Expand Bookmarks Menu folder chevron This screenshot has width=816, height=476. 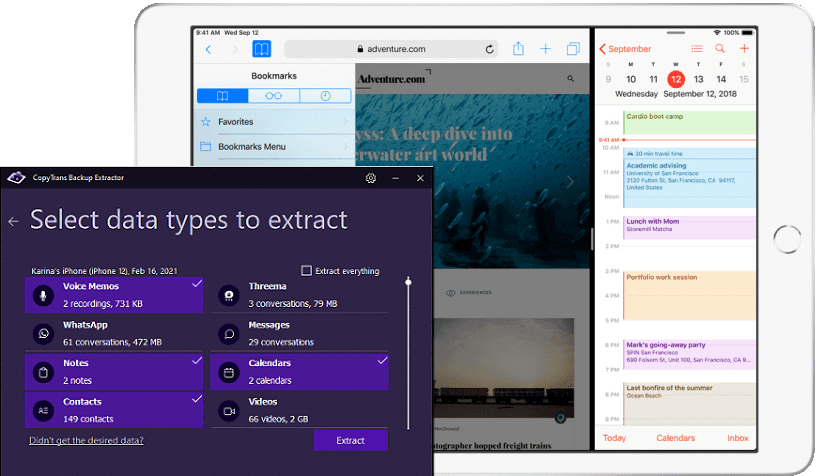click(346, 147)
